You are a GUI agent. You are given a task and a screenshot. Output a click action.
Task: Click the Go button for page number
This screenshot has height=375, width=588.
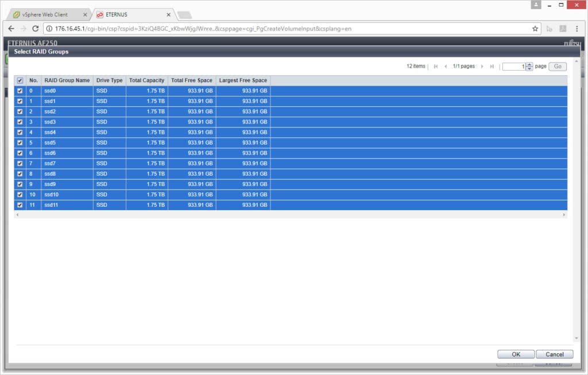pos(558,67)
